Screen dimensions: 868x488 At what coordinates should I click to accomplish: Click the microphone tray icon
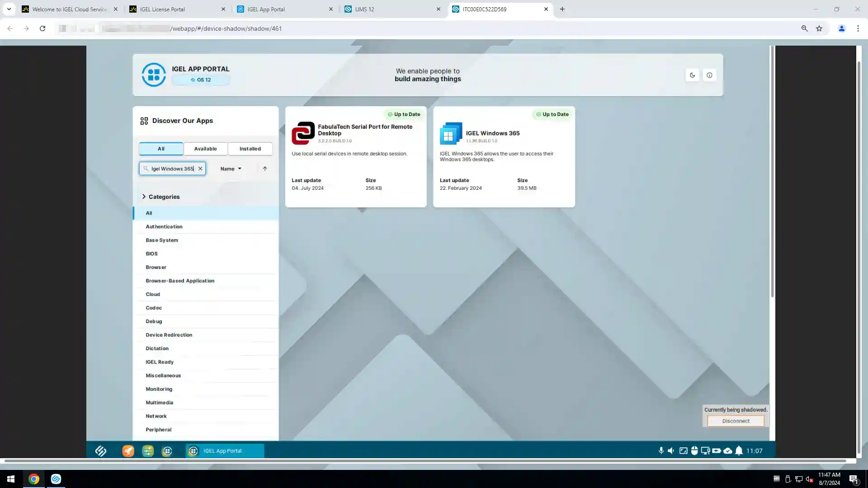tap(661, 450)
